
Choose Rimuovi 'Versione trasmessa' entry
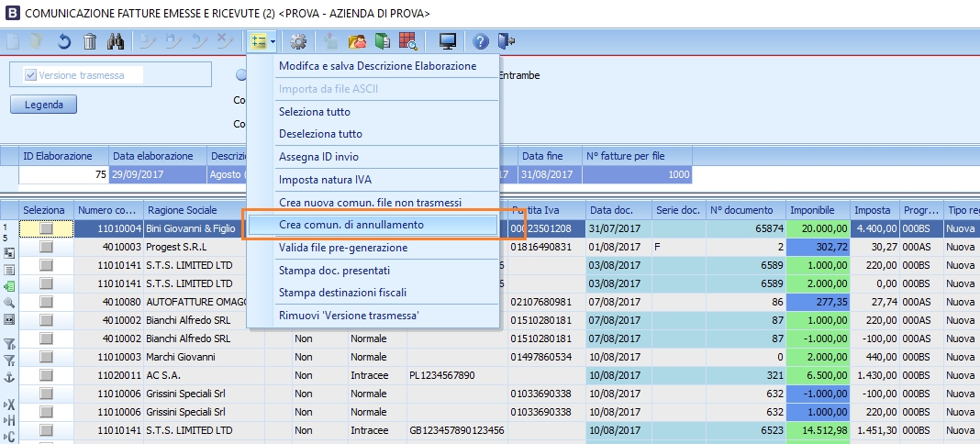(349, 316)
